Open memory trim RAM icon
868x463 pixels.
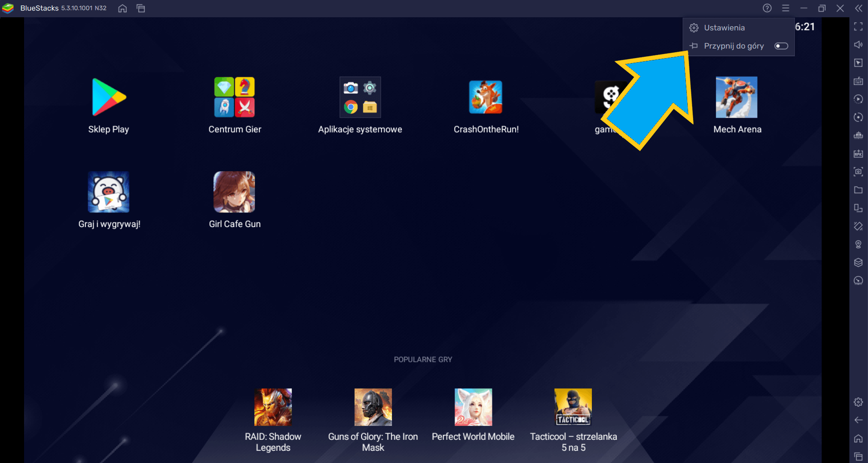(858, 135)
